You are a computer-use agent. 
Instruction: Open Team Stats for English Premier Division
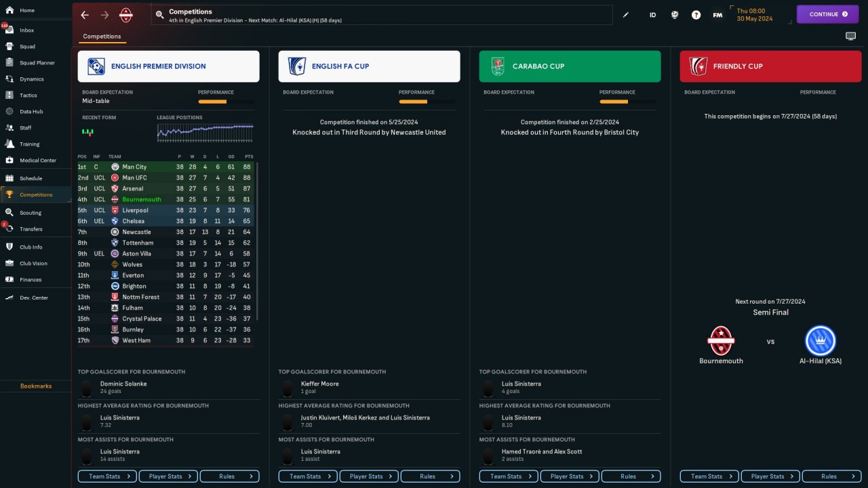click(x=108, y=476)
